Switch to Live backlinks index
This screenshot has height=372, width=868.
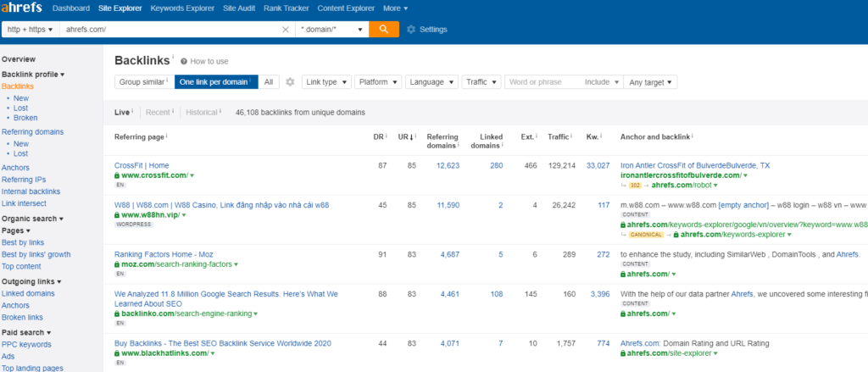[122, 113]
